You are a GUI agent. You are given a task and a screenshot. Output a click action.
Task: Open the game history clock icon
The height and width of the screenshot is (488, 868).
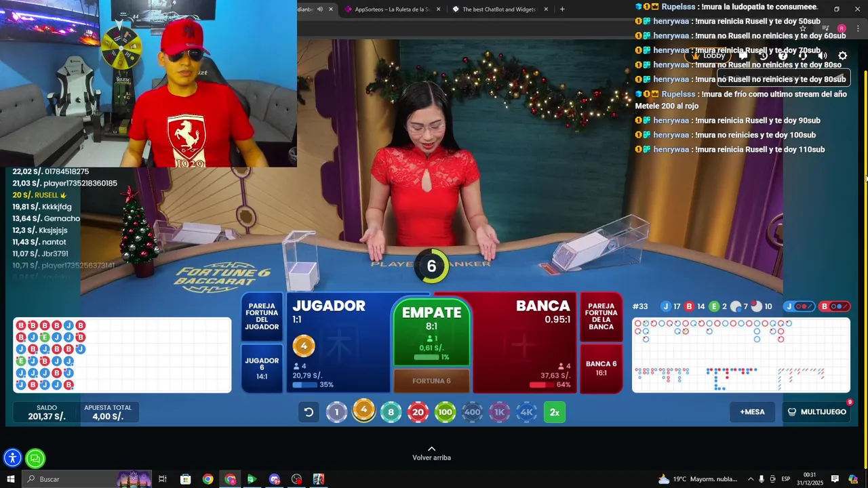coord(763,56)
